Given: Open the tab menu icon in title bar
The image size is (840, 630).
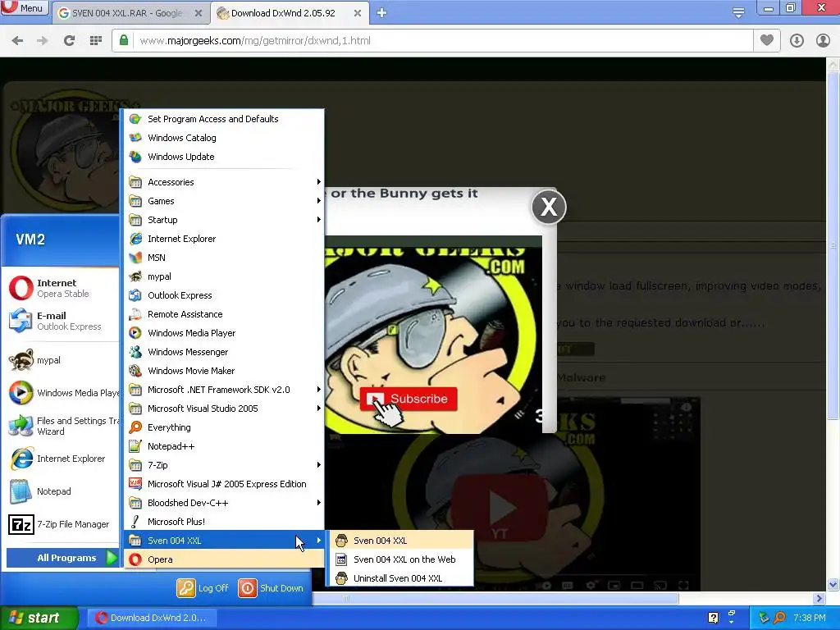Looking at the screenshot, I should [738, 12].
